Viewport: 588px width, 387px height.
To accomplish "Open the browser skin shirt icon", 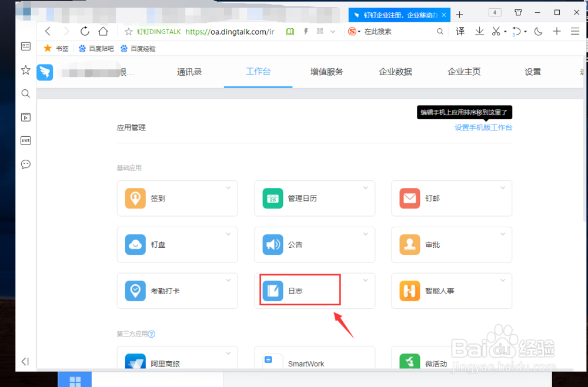I will pyautogui.click(x=518, y=12).
